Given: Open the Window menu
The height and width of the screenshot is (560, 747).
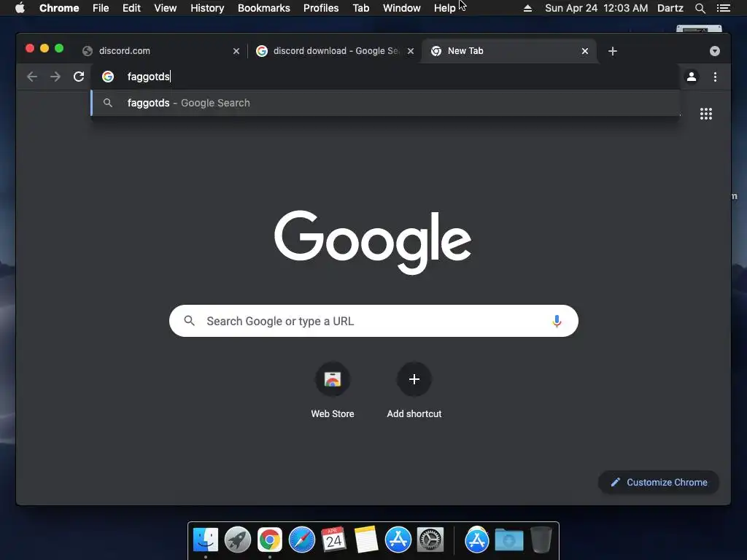Looking at the screenshot, I should pos(402,8).
